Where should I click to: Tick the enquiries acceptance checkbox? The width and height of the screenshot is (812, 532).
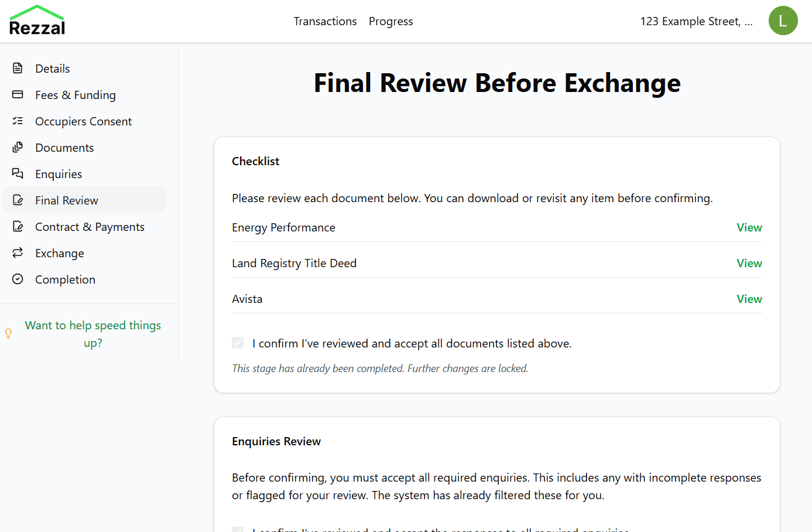coord(238,529)
